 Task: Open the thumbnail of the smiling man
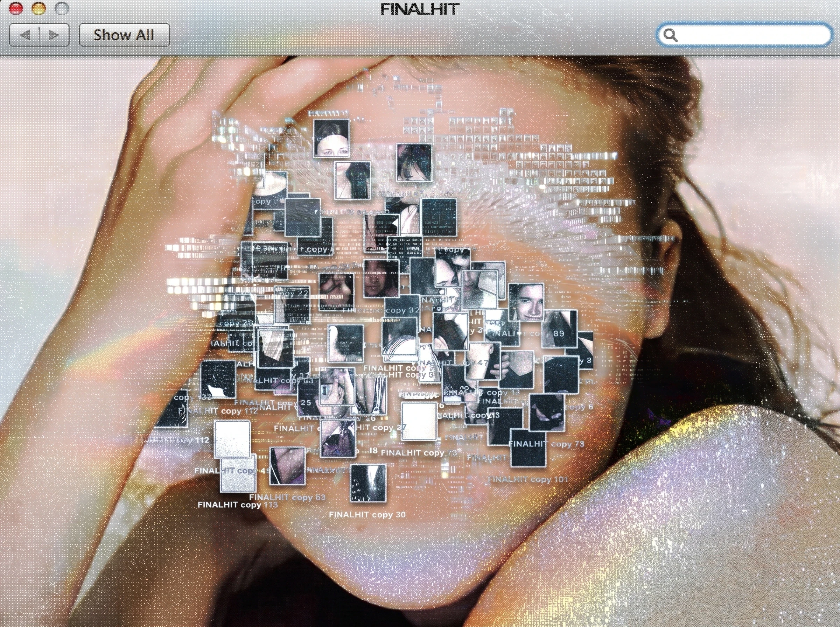click(x=526, y=303)
